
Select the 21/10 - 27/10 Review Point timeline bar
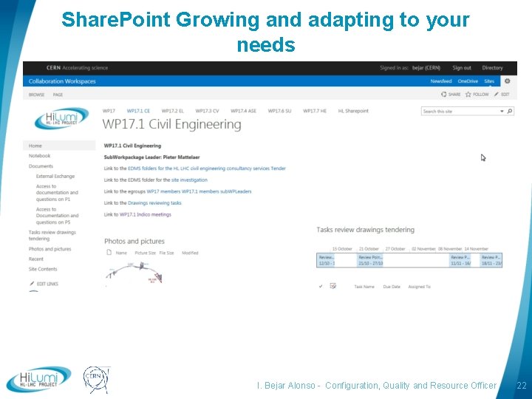370,260
